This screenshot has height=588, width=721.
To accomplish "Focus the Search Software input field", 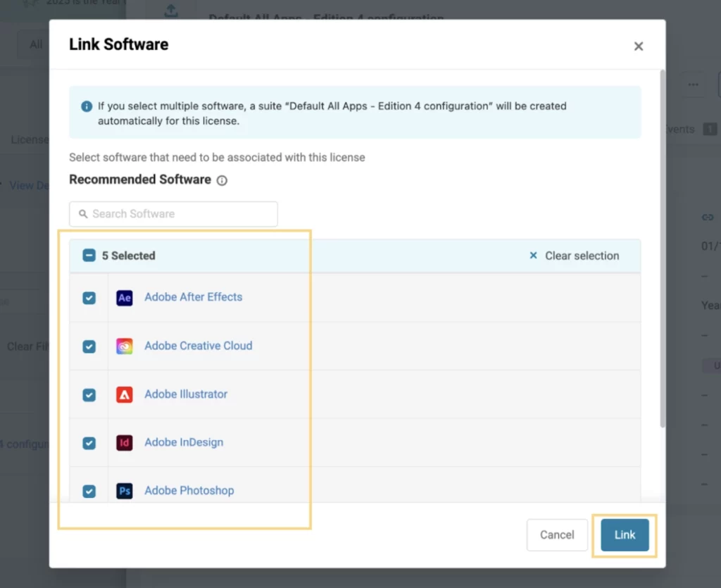I will [x=173, y=214].
